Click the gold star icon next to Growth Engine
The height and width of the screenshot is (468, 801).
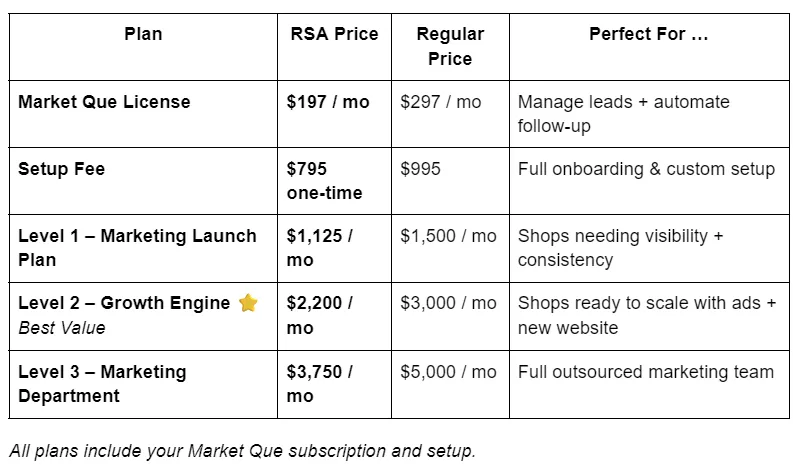(x=248, y=303)
